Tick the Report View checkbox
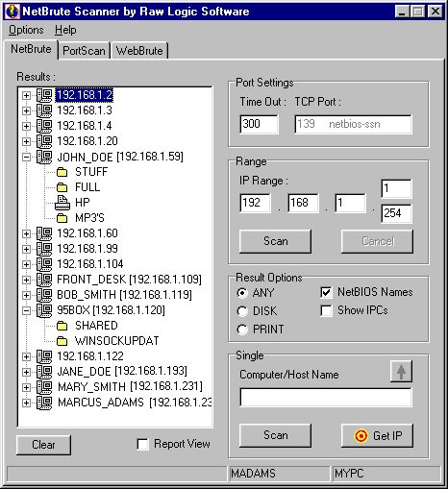The image size is (448, 489). tap(142, 444)
